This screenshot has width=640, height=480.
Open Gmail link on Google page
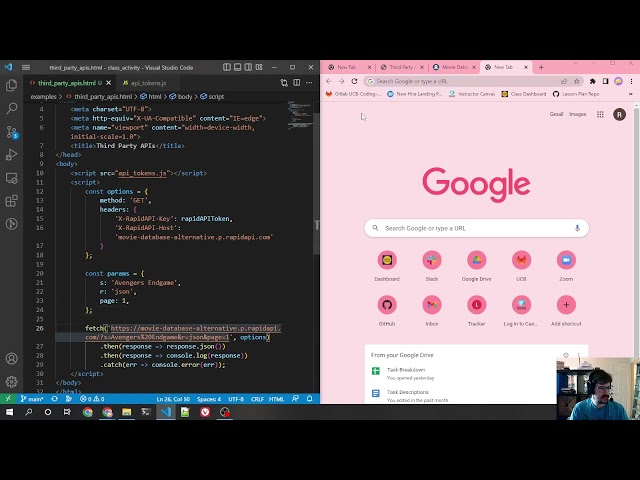pyautogui.click(x=556, y=114)
